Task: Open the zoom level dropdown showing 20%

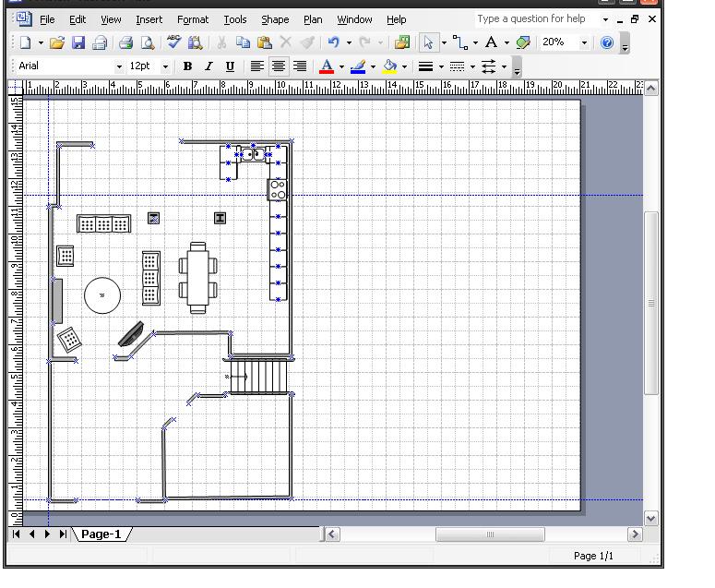Action: (x=584, y=42)
